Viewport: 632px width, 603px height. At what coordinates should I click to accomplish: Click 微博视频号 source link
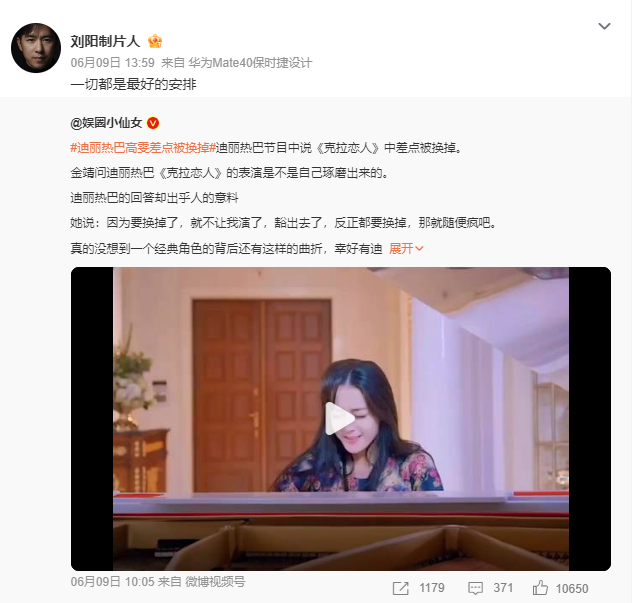click(215, 582)
